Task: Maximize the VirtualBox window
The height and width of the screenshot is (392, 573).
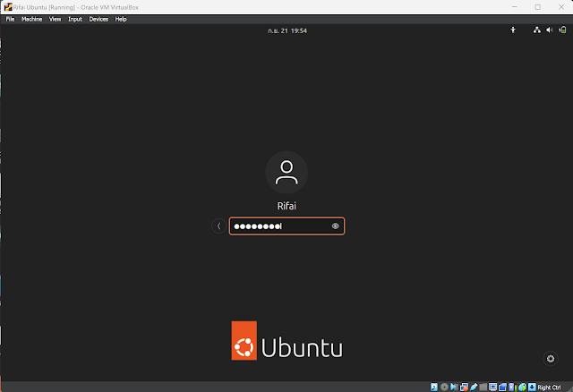Action: (537, 7)
